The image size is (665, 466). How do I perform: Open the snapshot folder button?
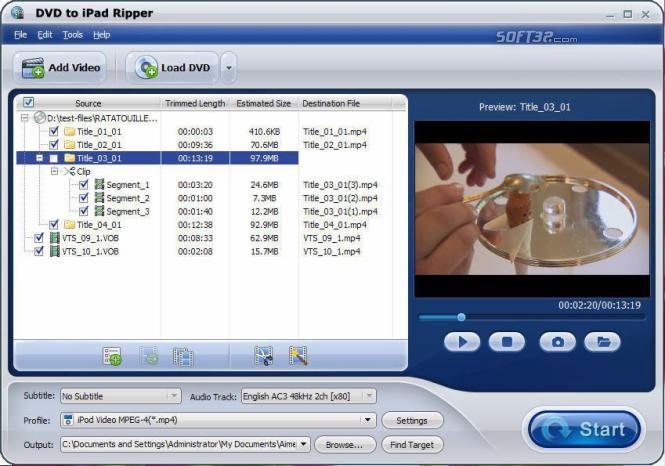tap(603, 342)
